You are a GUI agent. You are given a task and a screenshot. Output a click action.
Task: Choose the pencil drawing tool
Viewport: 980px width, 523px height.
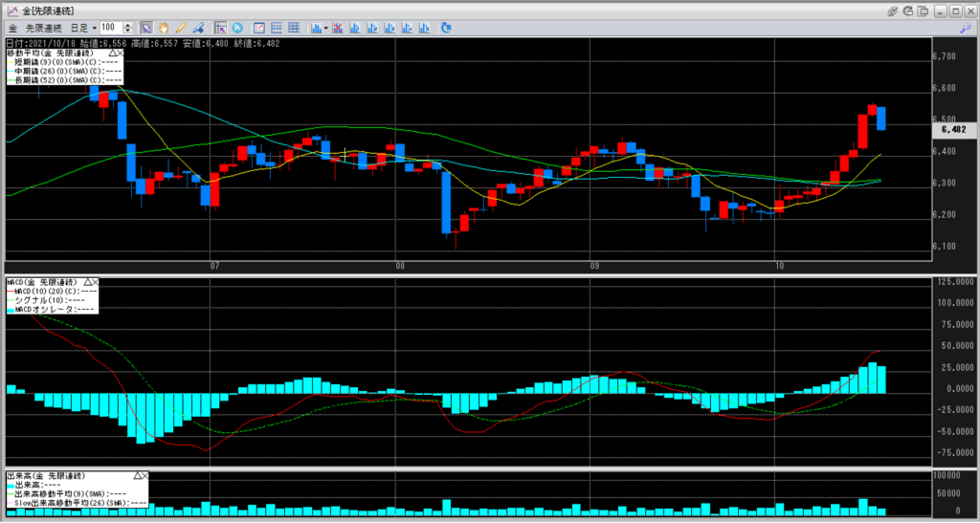tap(180, 28)
